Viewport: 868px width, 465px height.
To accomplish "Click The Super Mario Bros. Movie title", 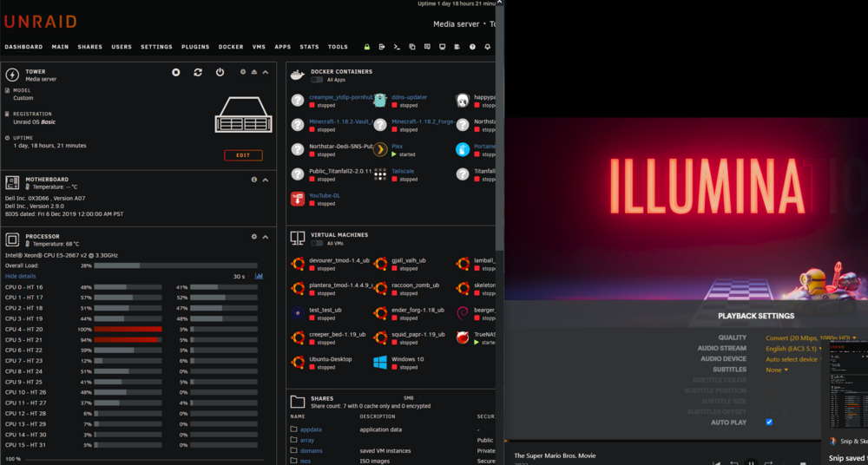I will (555, 455).
